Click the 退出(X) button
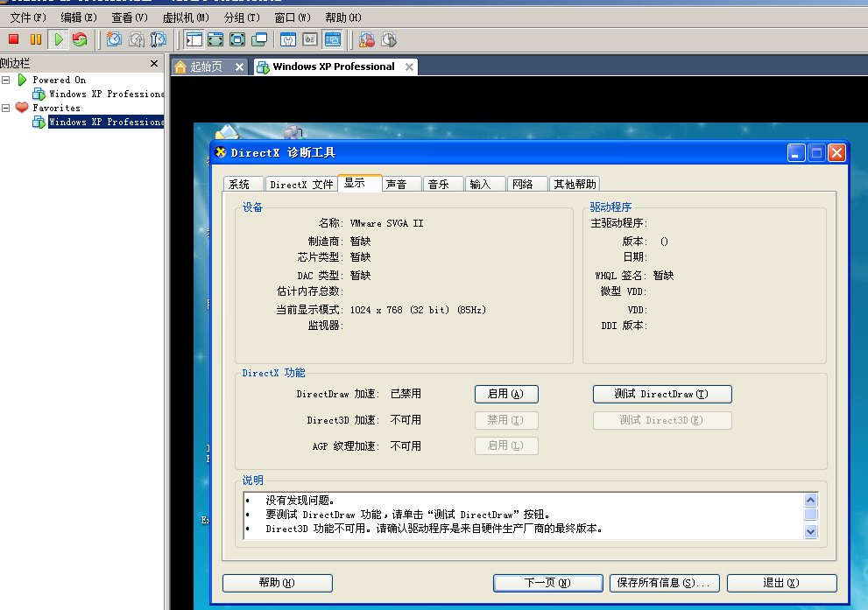868x610 pixels. (781, 583)
